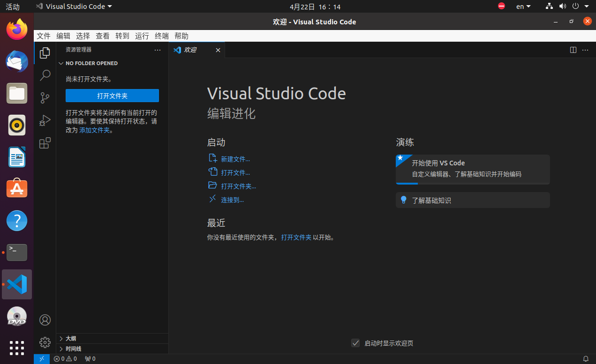Click the walkthrough progress bar under 开始使用

(473, 184)
